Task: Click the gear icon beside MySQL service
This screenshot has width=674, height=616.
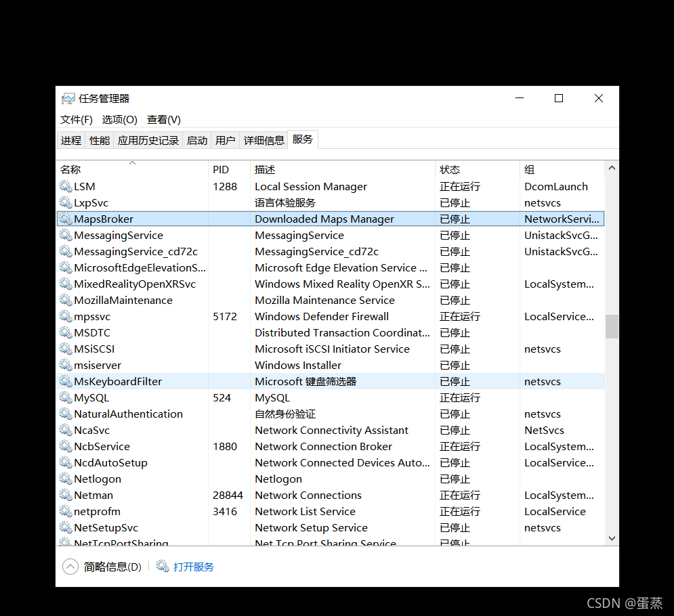Action: point(66,397)
